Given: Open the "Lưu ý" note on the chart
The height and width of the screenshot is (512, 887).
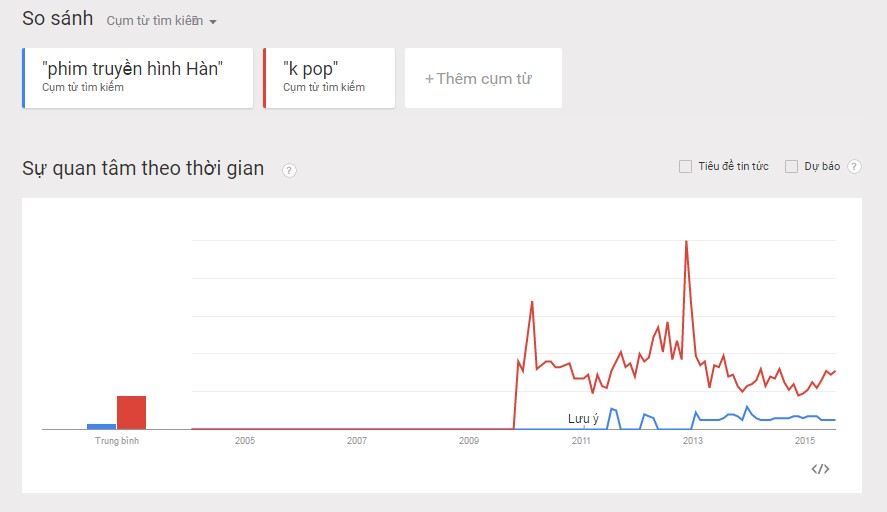Looking at the screenshot, I should tap(583, 418).
